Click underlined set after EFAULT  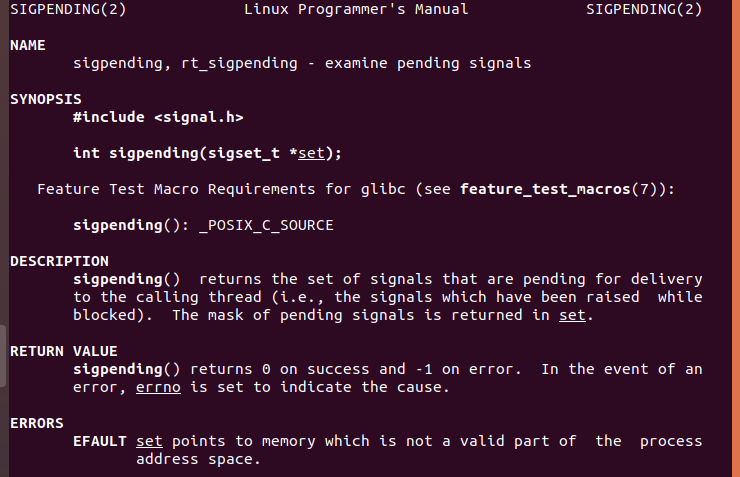tap(149, 442)
